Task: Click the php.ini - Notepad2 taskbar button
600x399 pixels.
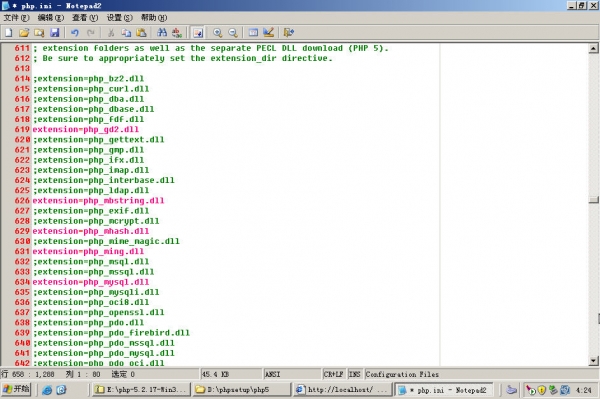Action: coord(443,389)
